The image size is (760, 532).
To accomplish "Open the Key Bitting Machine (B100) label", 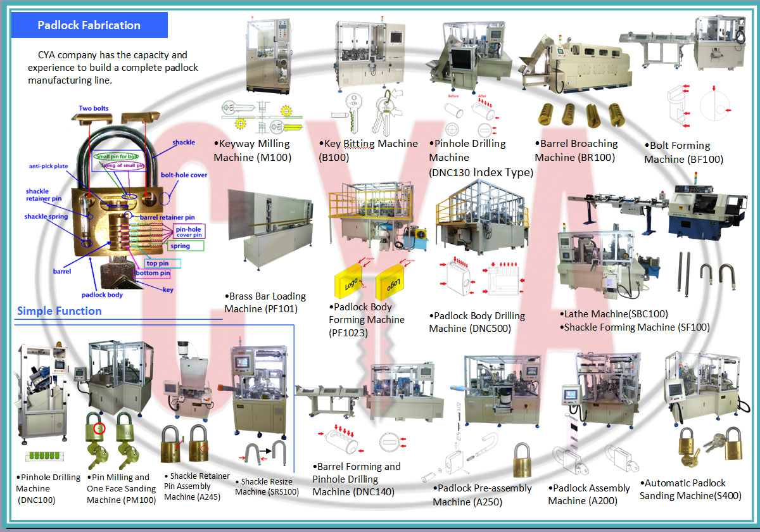I will pos(368,150).
